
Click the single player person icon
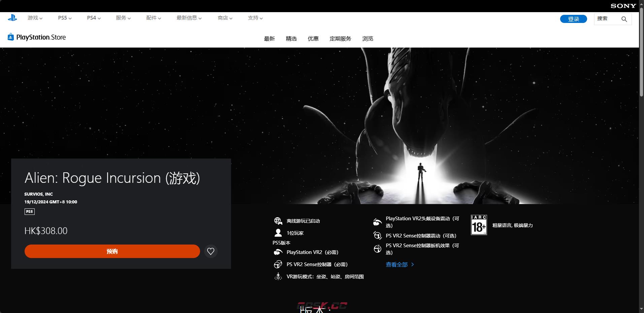(x=278, y=233)
